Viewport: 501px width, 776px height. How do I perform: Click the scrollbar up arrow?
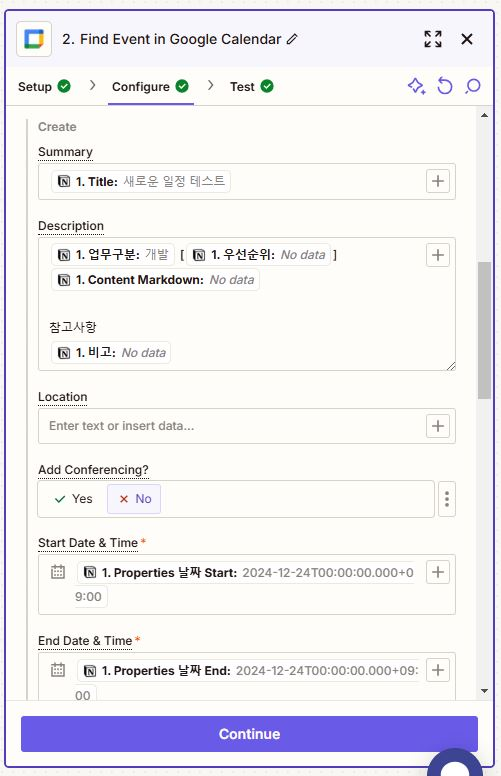point(484,115)
